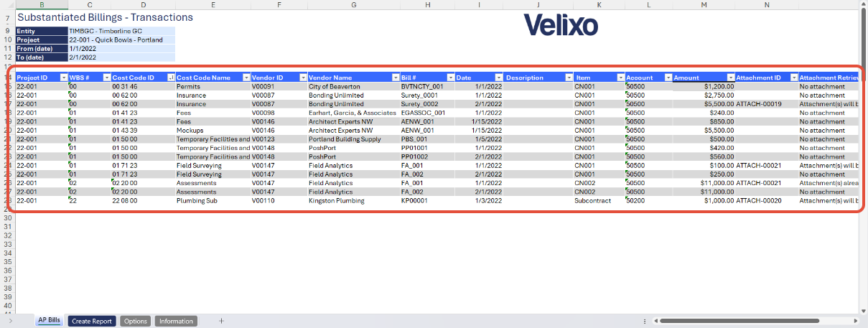The image size is (868, 328).
Task: Select the Entity value cell TIMBGC
Action: tap(121, 32)
